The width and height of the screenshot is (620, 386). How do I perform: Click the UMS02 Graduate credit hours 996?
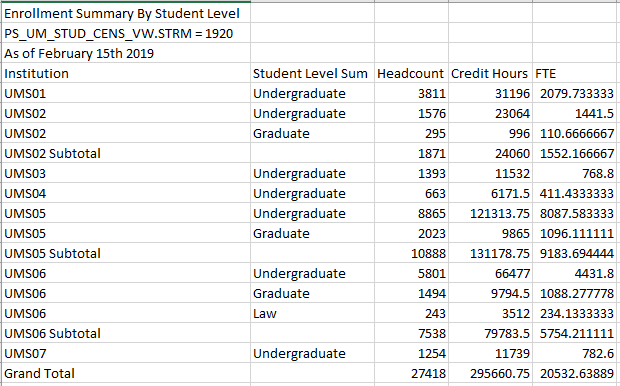(490, 133)
